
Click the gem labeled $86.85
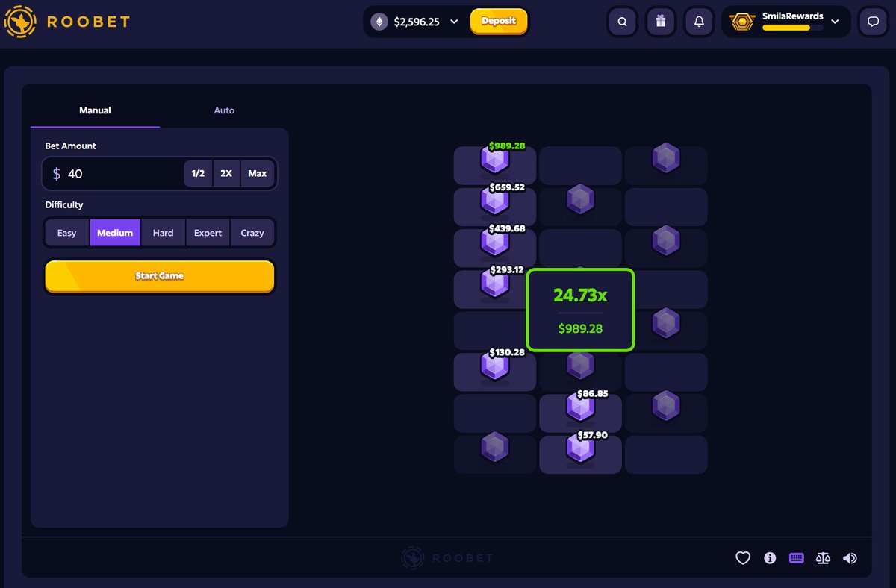click(580, 407)
